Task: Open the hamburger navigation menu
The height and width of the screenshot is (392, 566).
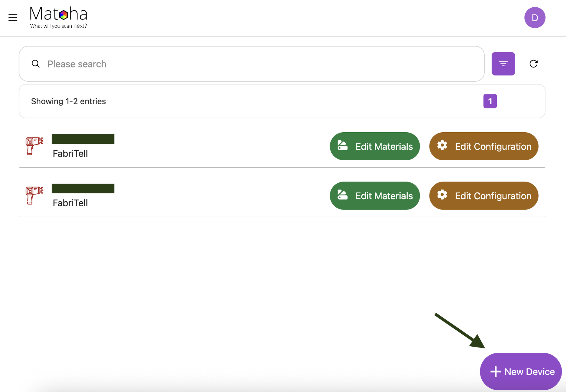Action: 13,18
